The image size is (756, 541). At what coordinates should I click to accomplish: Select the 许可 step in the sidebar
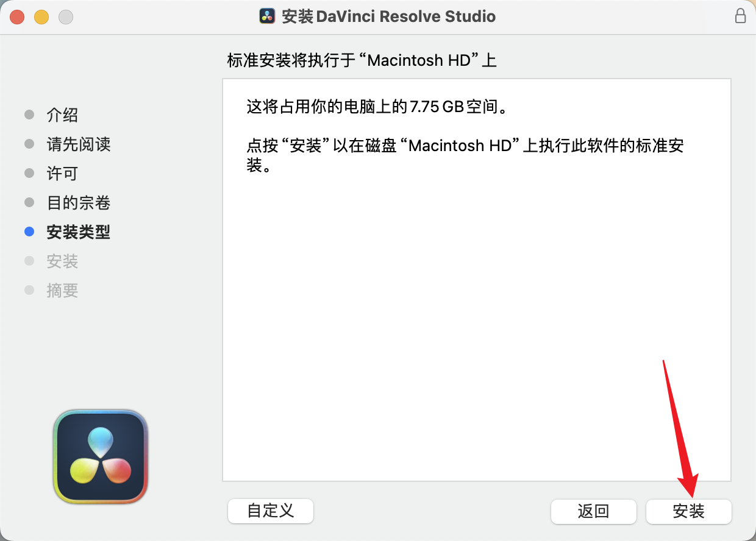62,174
